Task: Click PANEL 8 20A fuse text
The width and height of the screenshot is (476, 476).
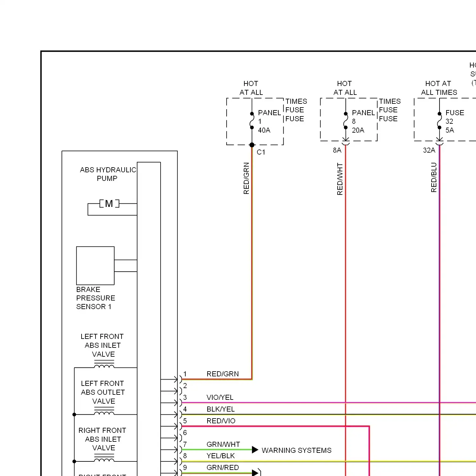Action: 363,121
